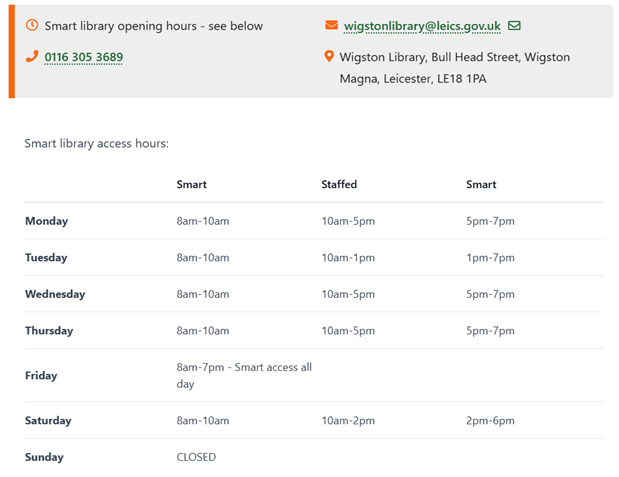Viewport: 619px width, 477px height.
Task: Open the wigstonlibrary@leics.gov.uk email link
Action: coord(421,25)
